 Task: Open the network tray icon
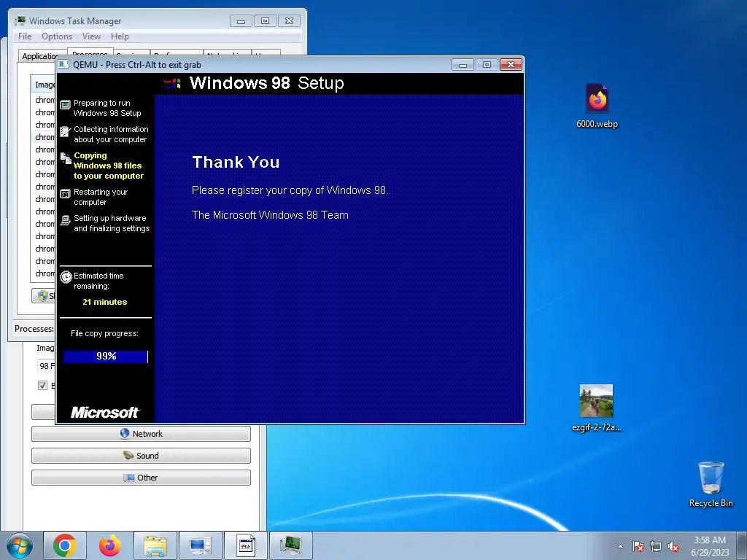tap(656, 546)
